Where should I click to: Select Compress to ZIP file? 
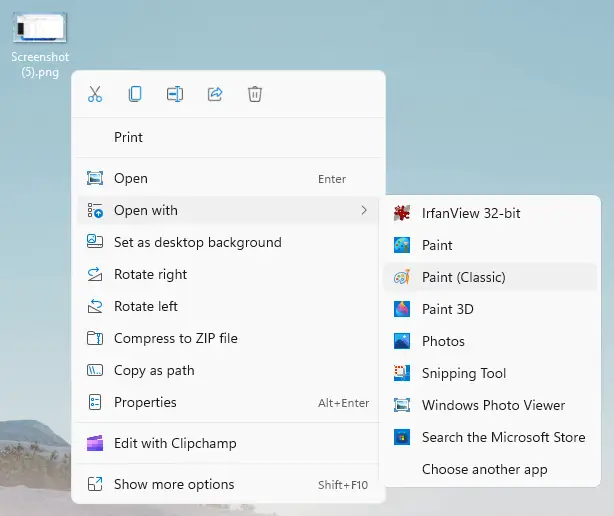tap(228, 338)
